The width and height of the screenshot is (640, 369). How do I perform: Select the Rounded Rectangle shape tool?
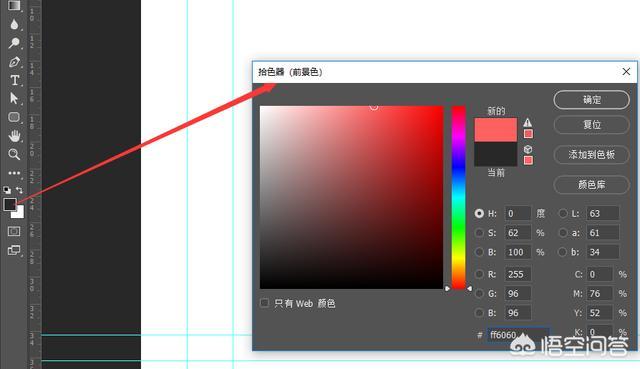coord(14,117)
